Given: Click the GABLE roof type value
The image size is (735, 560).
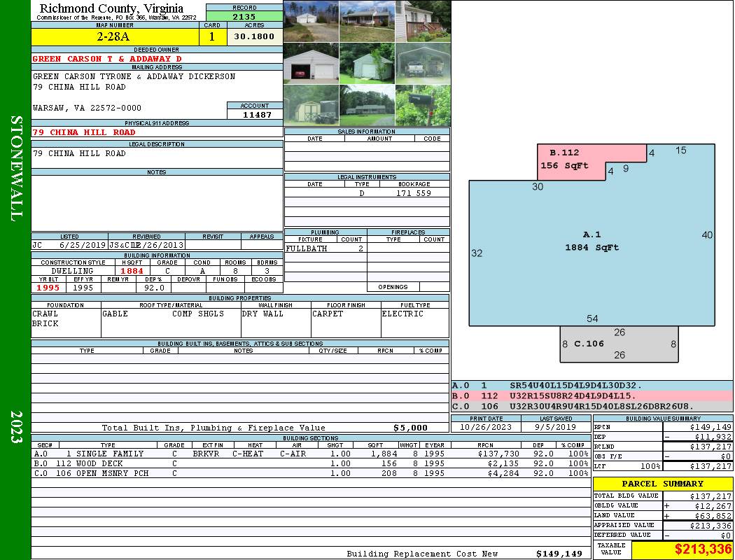Looking at the screenshot, I should (115, 314).
